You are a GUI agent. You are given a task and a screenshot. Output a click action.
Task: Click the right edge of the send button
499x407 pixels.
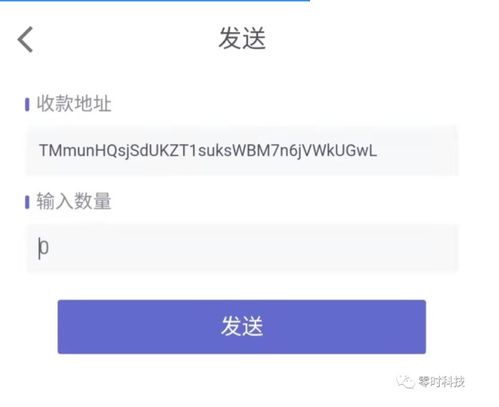[422, 327]
